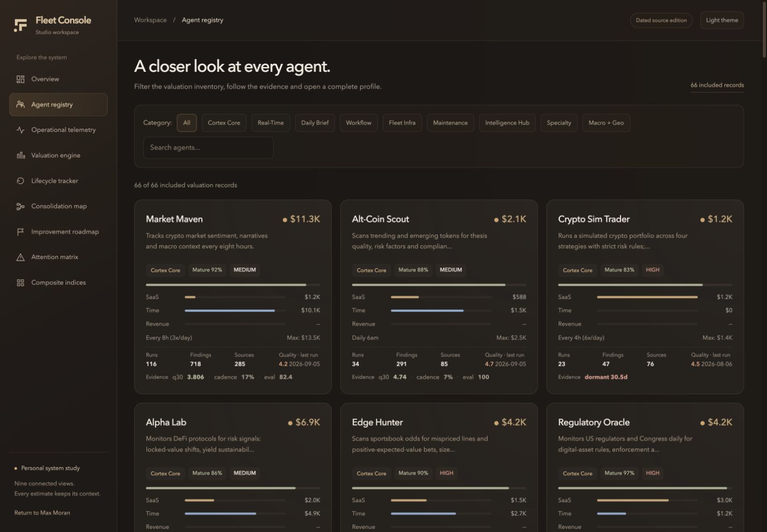Open the Overview page
767x532 pixels.
(x=58, y=79)
